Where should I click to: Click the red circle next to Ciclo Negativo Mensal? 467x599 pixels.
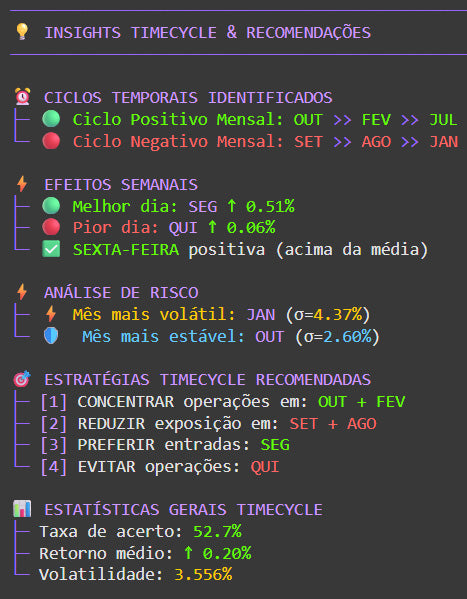pos(51,141)
